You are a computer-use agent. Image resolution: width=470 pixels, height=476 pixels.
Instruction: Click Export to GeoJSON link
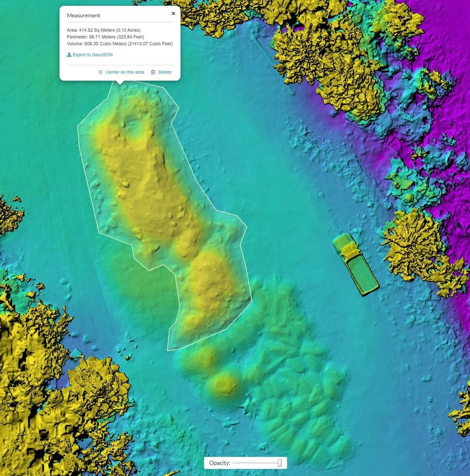coord(92,55)
